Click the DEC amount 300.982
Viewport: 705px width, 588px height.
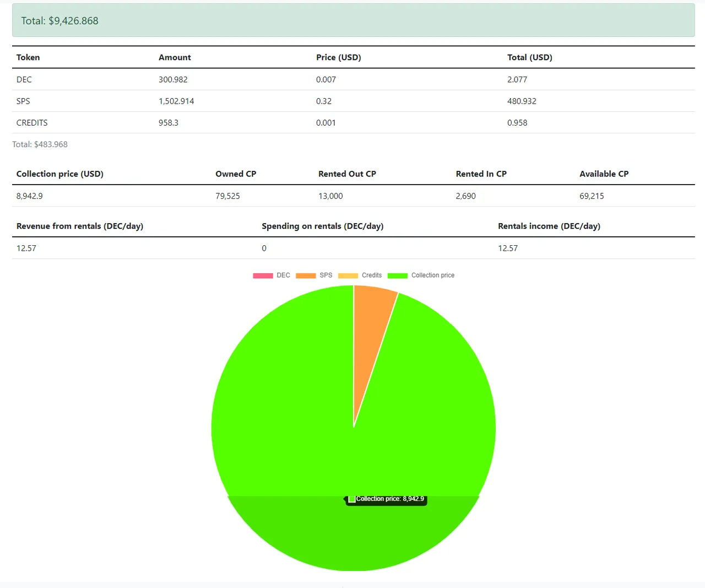173,79
